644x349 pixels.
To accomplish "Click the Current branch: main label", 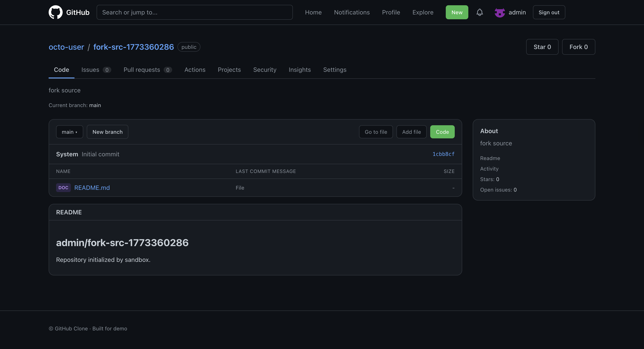I will (75, 105).
